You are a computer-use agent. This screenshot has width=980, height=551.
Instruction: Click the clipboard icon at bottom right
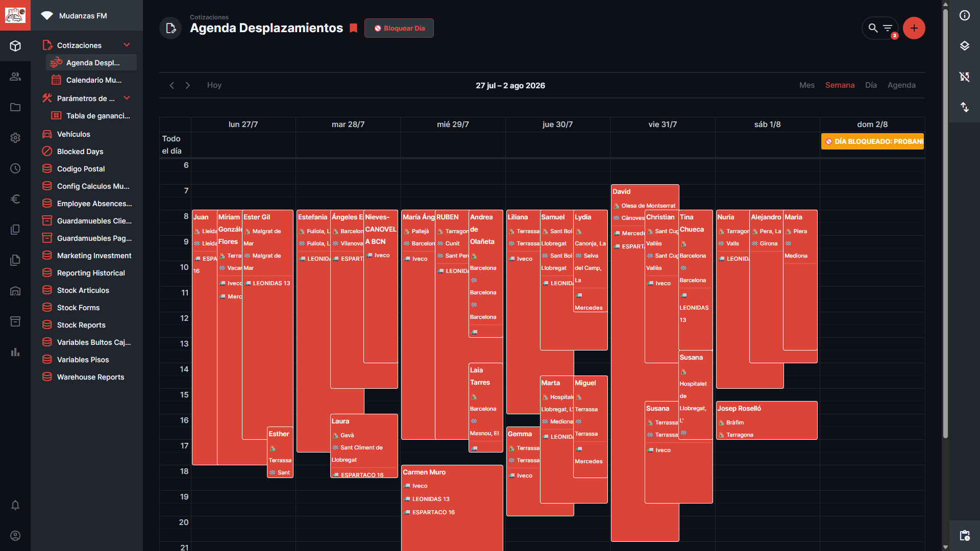(965, 536)
